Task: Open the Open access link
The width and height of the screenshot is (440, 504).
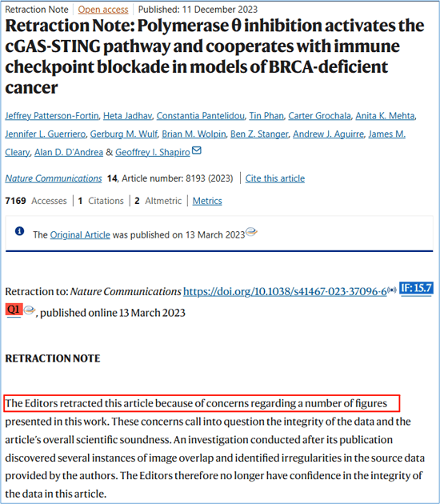Action: point(103,10)
